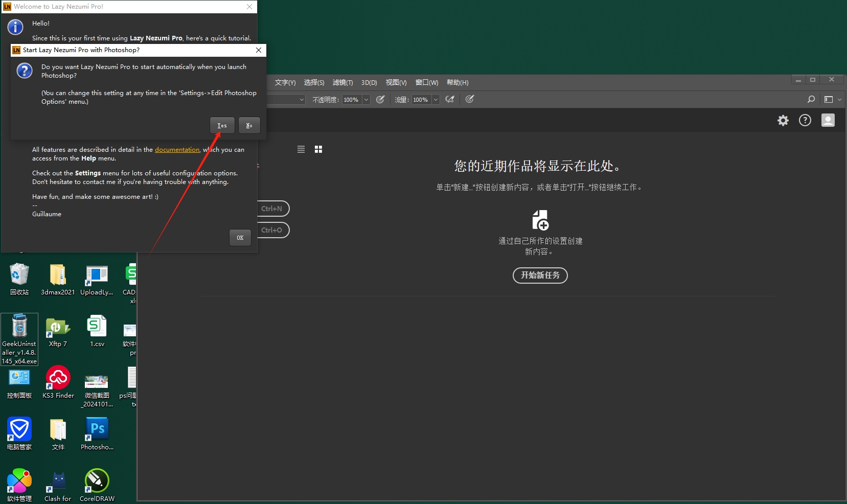The image size is (847, 504).
Task: Open the 窗口(W) menu in Photoshop
Action: point(427,82)
